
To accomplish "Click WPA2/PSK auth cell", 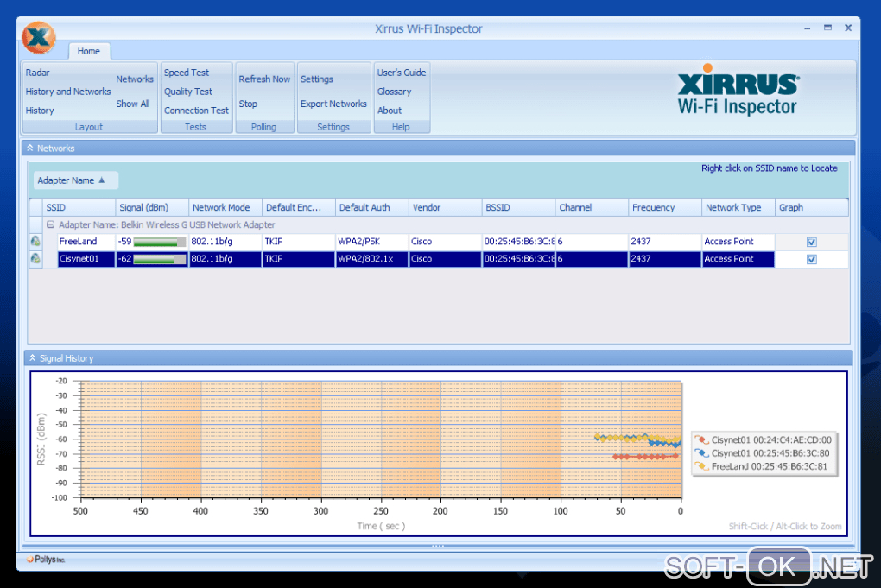I will pos(372,242).
